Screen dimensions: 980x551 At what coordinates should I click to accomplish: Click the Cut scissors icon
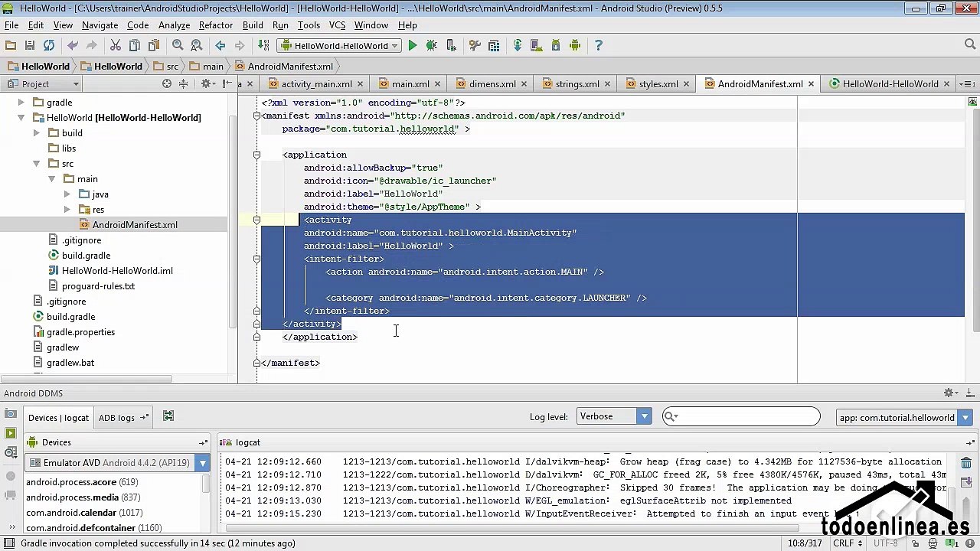(x=116, y=46)
